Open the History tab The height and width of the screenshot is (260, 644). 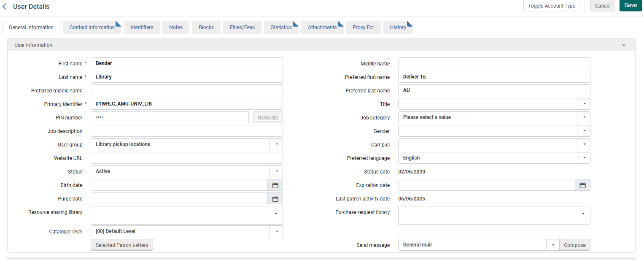[x=398, y=27]
